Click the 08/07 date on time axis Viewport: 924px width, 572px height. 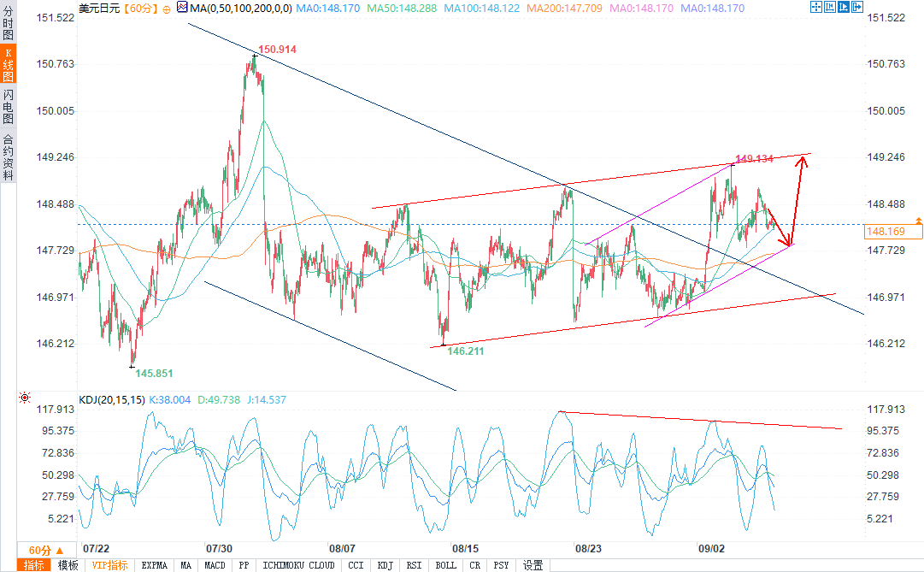tap(343, 548)
